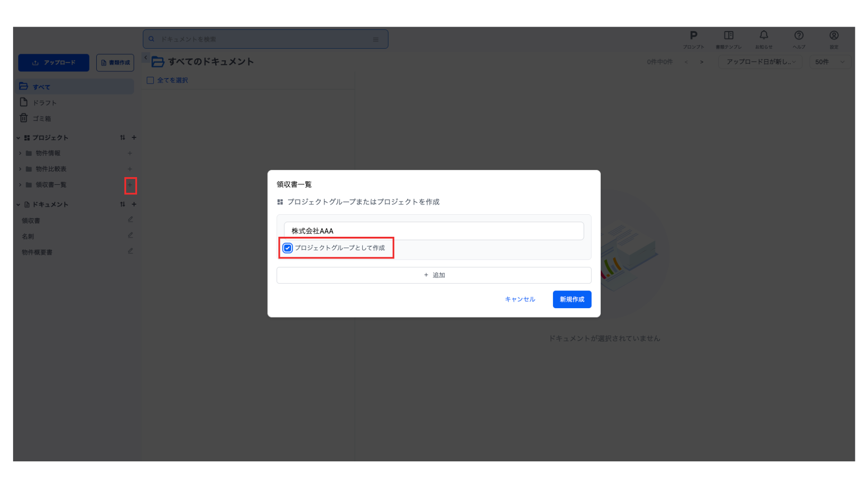Collapse the ドキュメント section
The width and height of the screenshot is (868, 488).
(18, 205)
